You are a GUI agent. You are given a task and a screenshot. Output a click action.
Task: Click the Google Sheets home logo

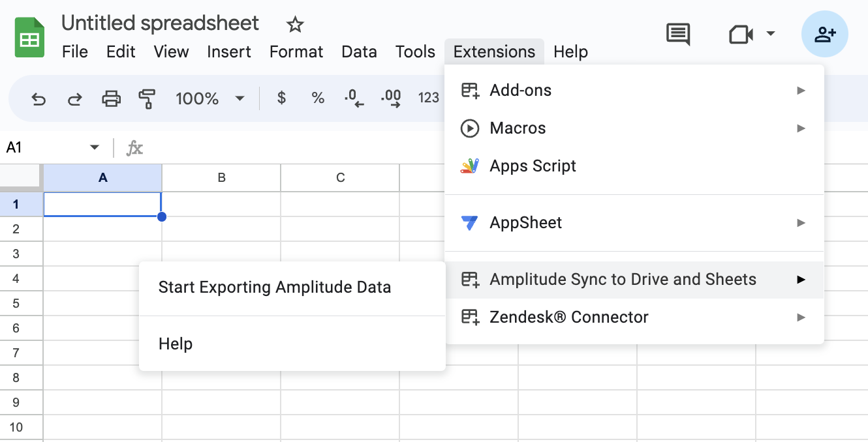[29, 38]
